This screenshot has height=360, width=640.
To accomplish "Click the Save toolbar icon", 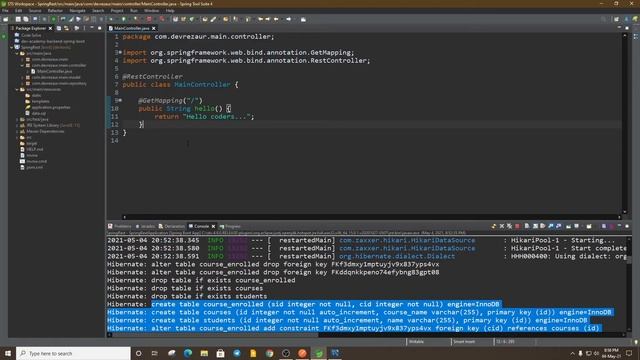I will coord(18,19).
